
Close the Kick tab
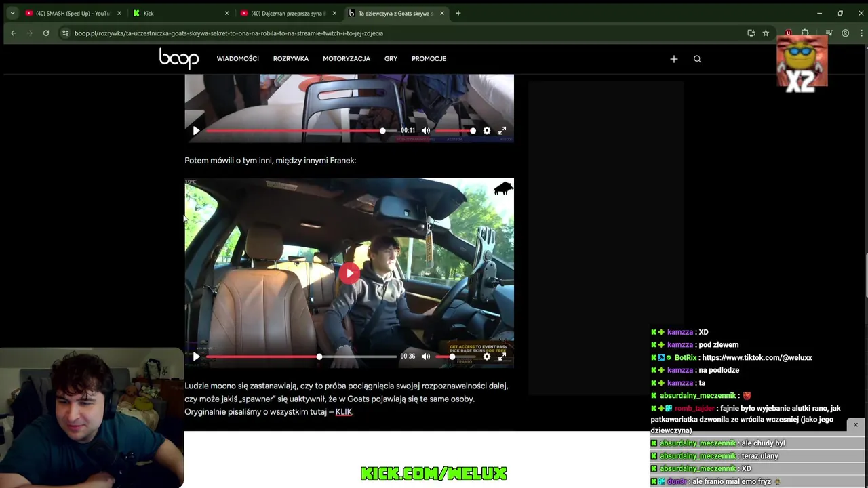pyautogui.click(x=226, y=13)
